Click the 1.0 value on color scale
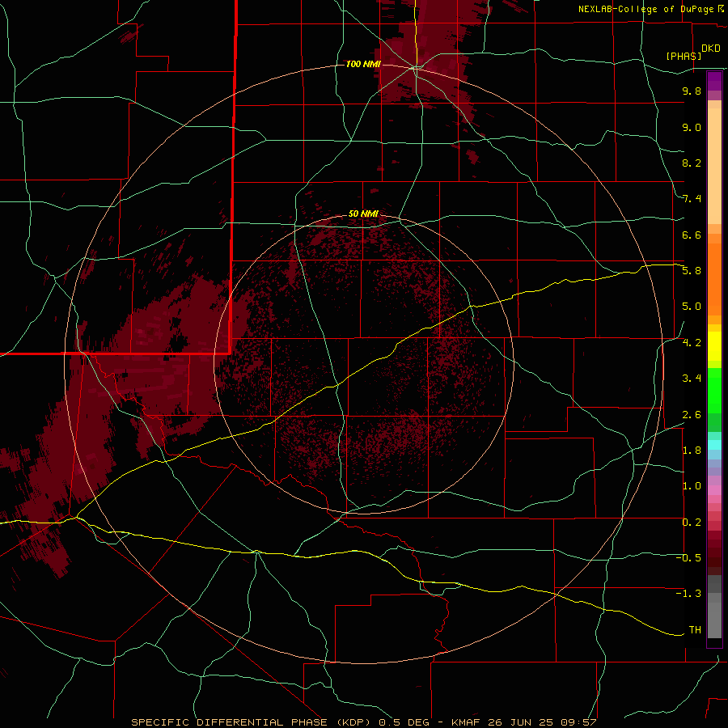Screen dimensions: 728x728 point(692,486)
